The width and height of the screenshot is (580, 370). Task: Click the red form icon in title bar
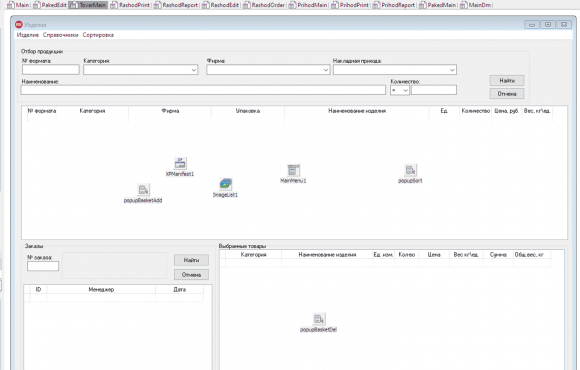(19, 25)
